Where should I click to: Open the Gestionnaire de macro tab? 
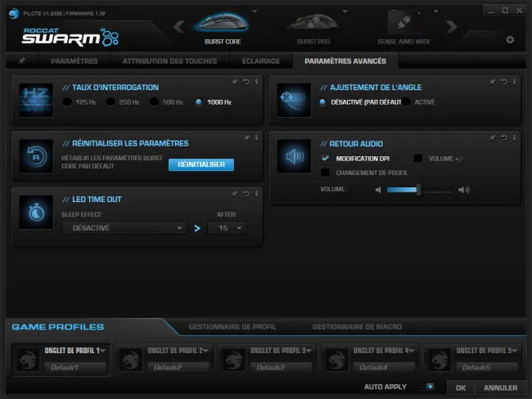click(x=357, y=327)
